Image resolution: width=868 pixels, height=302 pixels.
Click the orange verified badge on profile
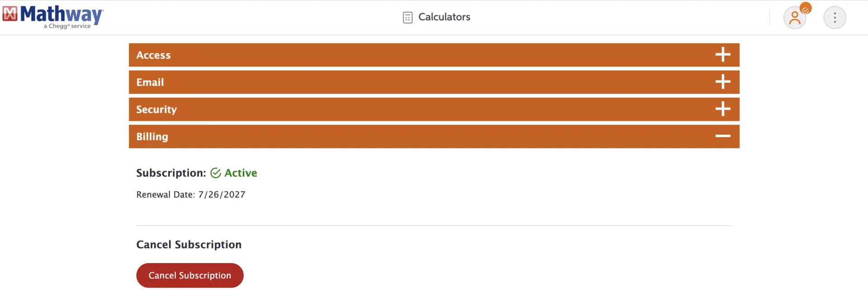tap(806, 9)
